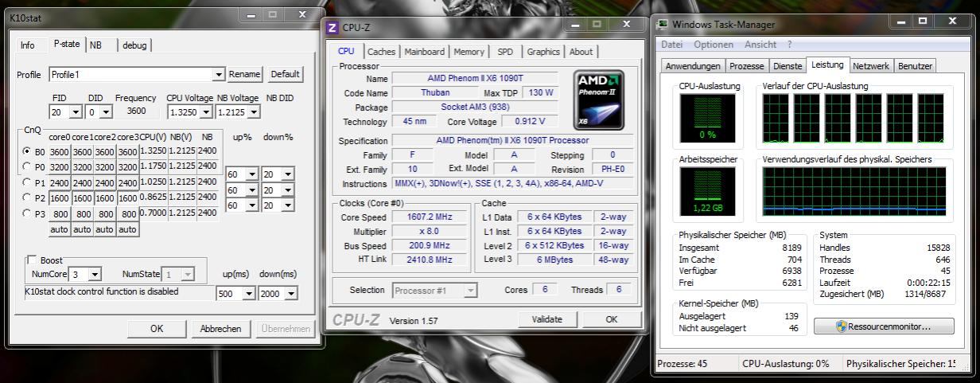Click the Laufzeit value 0:00:22:15

[x=928, y=283]
